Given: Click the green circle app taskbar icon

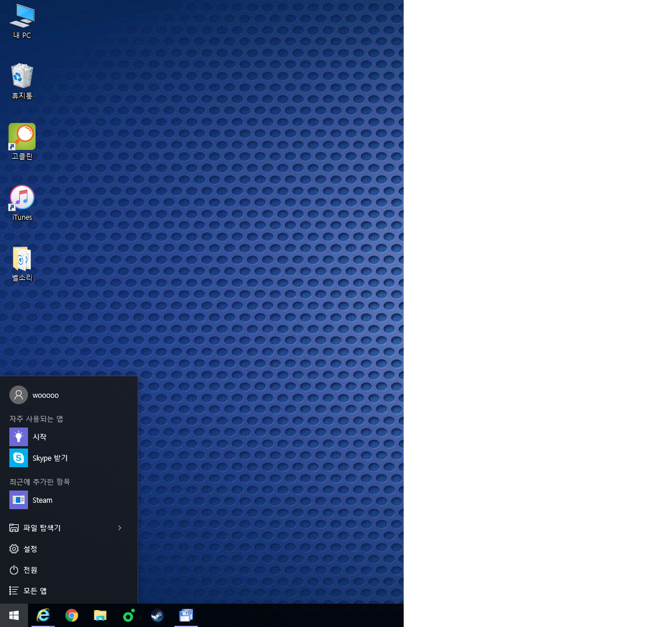Looking at the screenshot, I should pos(129,615).
